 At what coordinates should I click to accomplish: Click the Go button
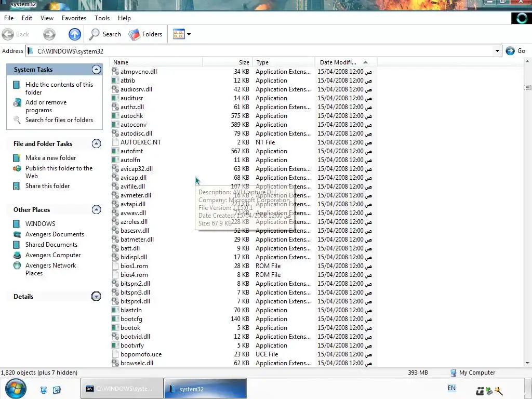515,51
